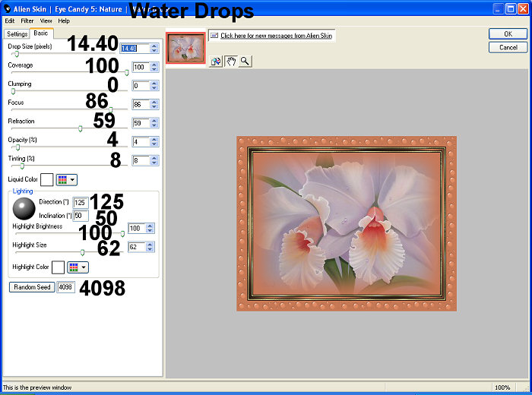Click the Opacity value field
Viewport: 532px width, 395px height.
point(141,142)
